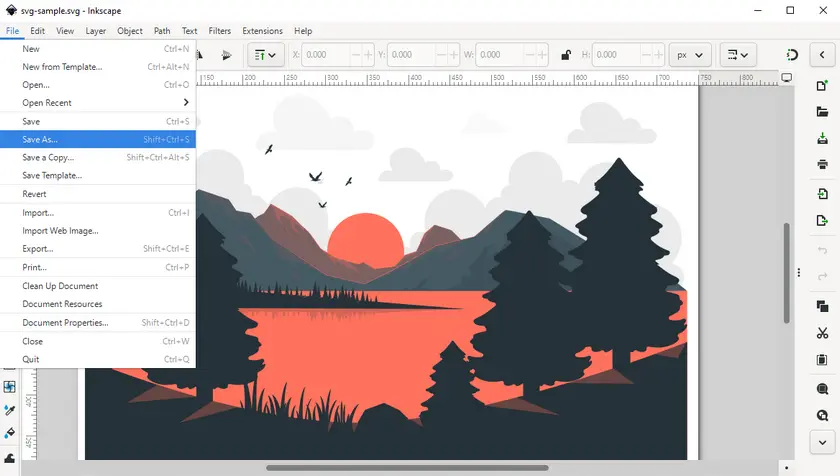Click the horizontal scrollbar at the bottom
Viewport: 840px width, 476px height.
pyautogui.click(x=400, y=468)
